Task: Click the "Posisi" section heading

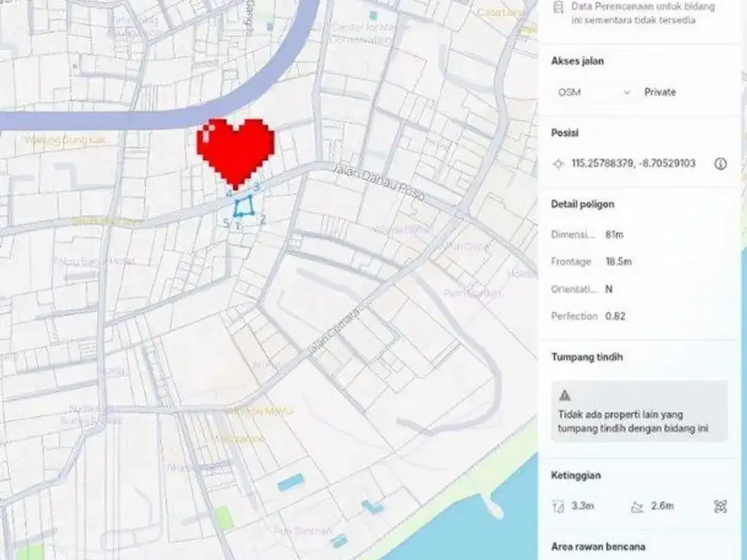Action: point(564,133)
